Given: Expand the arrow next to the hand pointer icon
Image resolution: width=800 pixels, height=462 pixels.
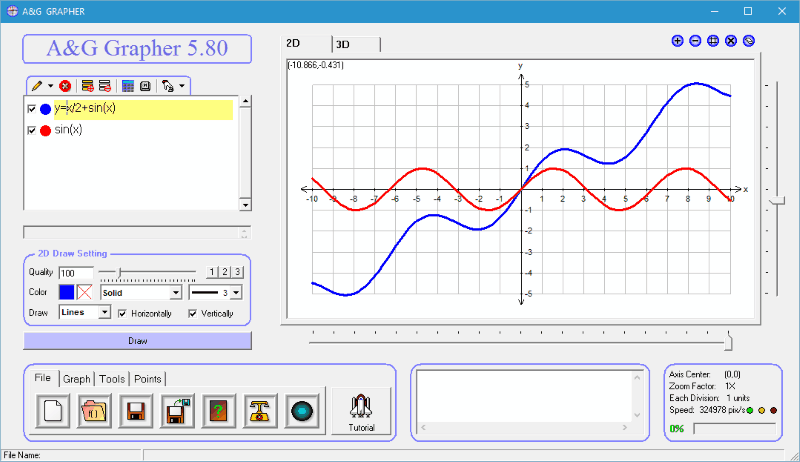Looking at the screenshot, I should pos(182,86).
